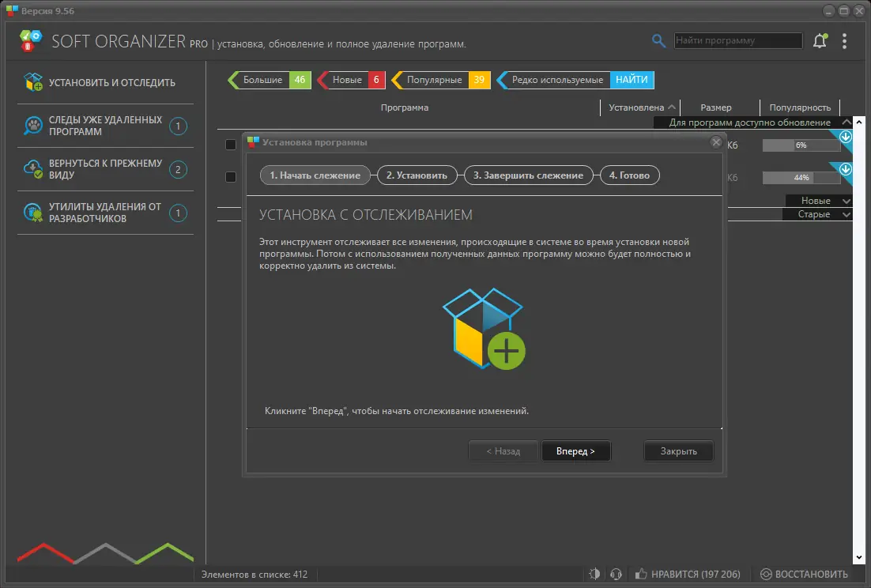
Task: Click the ВОССТАНОВИТЬ link
Action: click(x=811, y=574)
